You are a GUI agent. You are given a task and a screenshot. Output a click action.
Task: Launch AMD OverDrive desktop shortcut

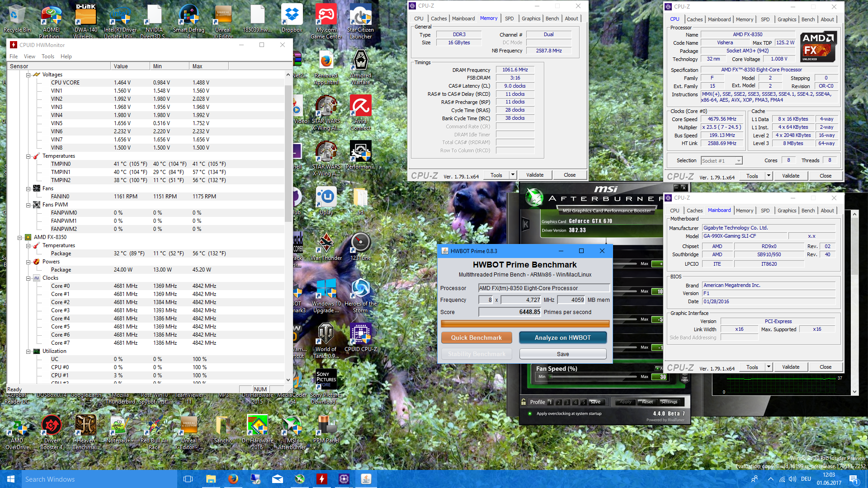tap(17, 432)
